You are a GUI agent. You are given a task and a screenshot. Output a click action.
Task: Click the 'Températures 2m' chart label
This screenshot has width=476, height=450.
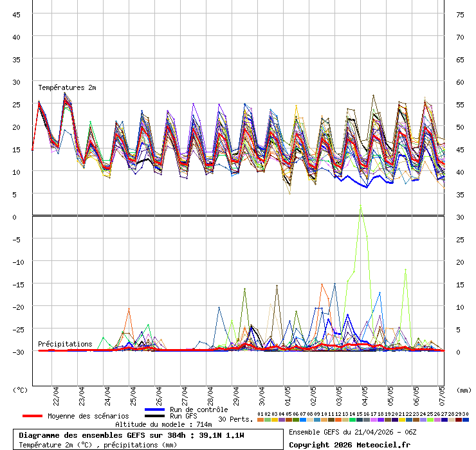[67, 87]
